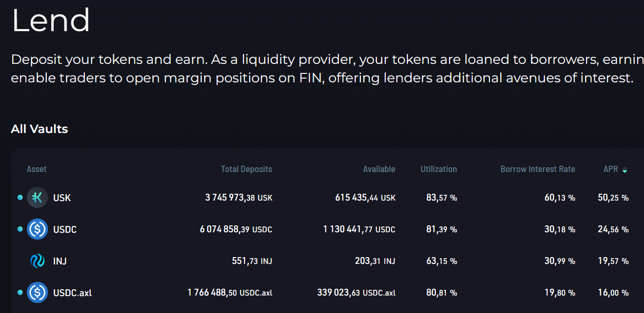Click Borrow Interest Rate column header
The height and width of the screenshot is (313, 644).
(538, 169)
